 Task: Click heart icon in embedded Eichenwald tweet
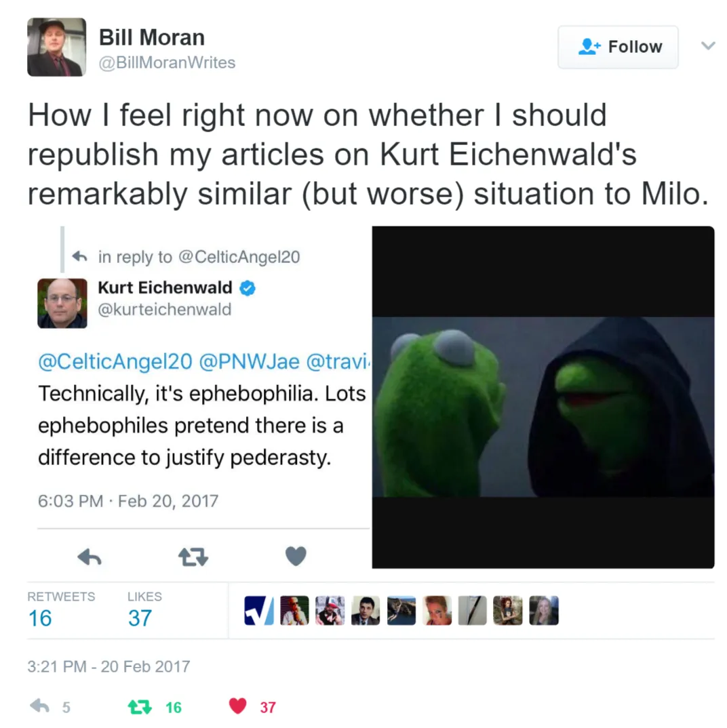coord(296,557)
